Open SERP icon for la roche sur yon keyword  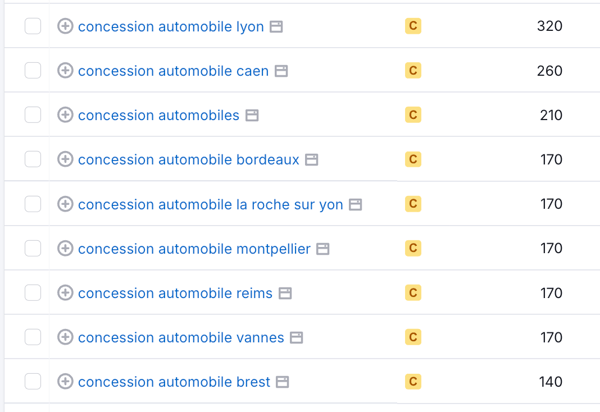pos(356,204)
